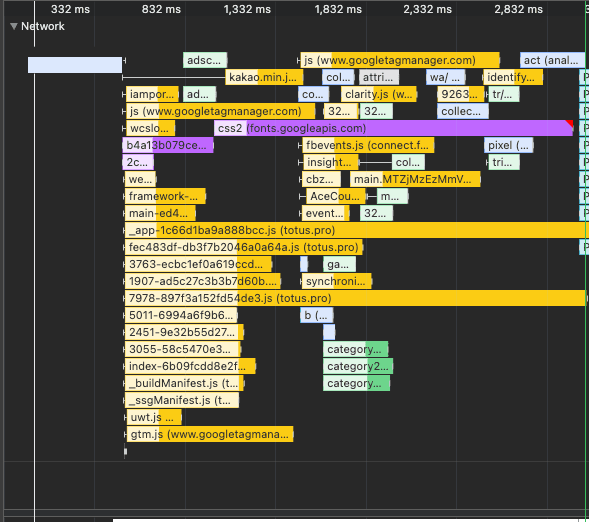The width and height of the screenshot is (589, 522).
Task: Click the tri... request bar
Action: (504, 162)
